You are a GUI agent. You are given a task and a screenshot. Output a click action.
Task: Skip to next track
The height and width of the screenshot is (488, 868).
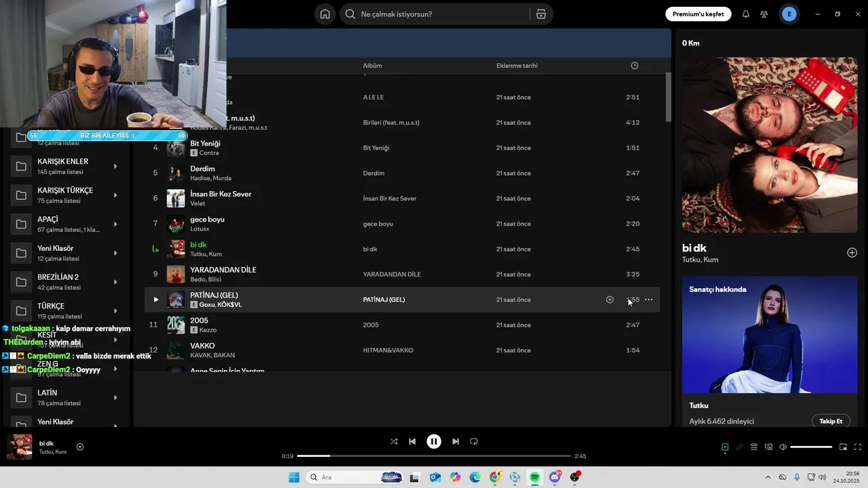pos(456,441)
